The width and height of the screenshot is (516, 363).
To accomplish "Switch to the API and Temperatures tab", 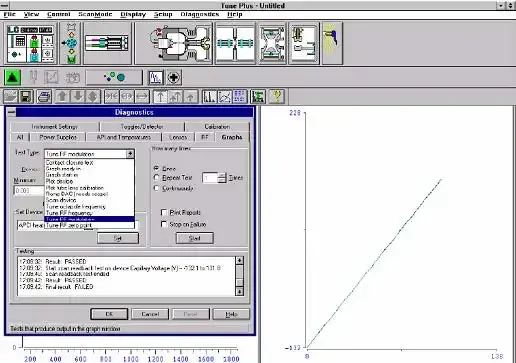I will (x=124, y=137).
